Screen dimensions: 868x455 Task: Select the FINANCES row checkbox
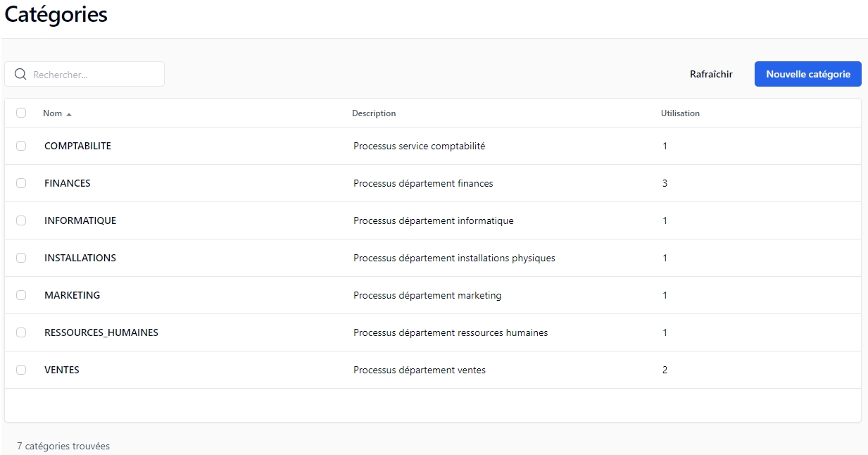pyautogui.click(x=21, y=183)
